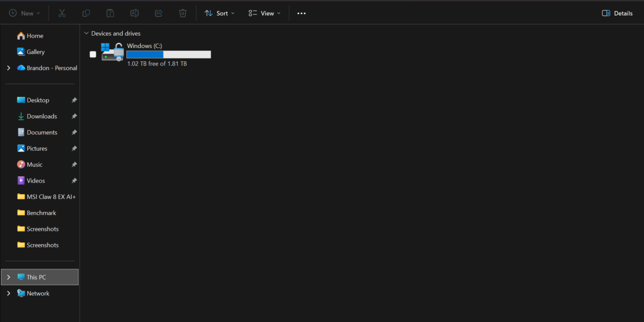Unpin Music using its pin icon
This screenshot has width=644, height=322.
point(74,165)
